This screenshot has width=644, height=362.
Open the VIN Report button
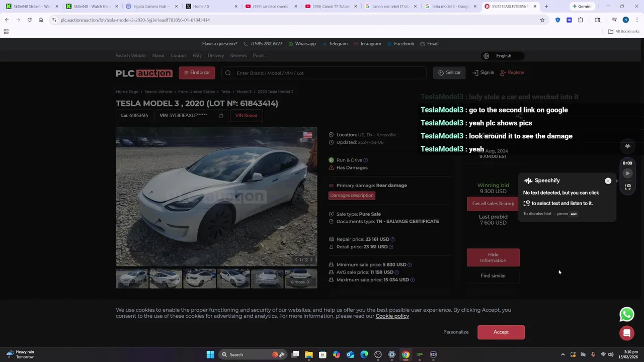click(246, 116)
